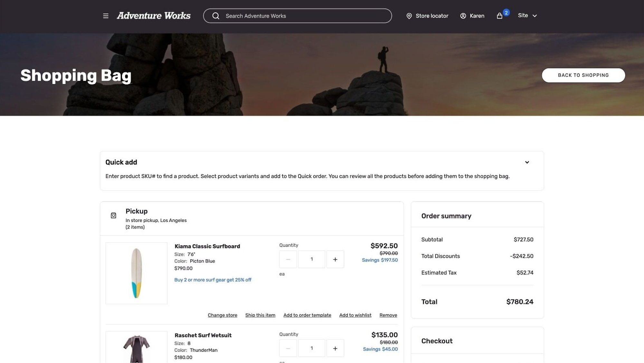Click Buy 2 or more surf gear discount link
This screenshot has width=644, height=363.
tap(213, 279)
